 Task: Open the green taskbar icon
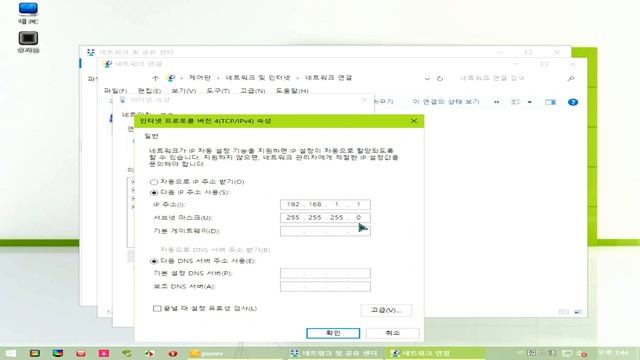[x=127, y=353]
